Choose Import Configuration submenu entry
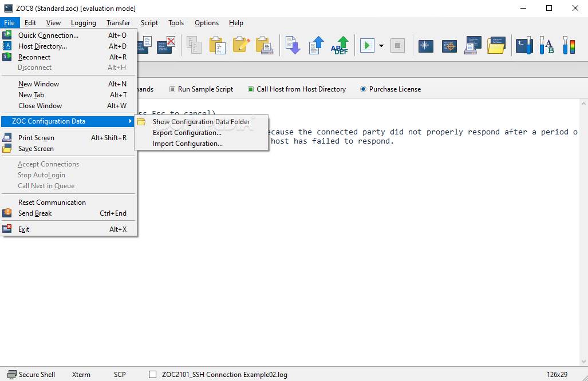Image resolution: width=588 pixels, height=381 pixels. (x=202, y=144)
